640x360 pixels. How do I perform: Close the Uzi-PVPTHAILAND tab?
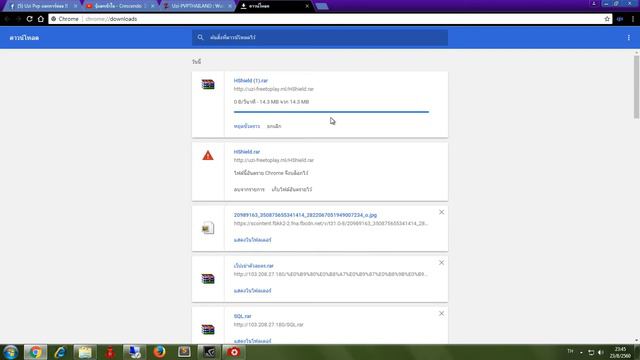pyautogui.click(x=230, y=6)
